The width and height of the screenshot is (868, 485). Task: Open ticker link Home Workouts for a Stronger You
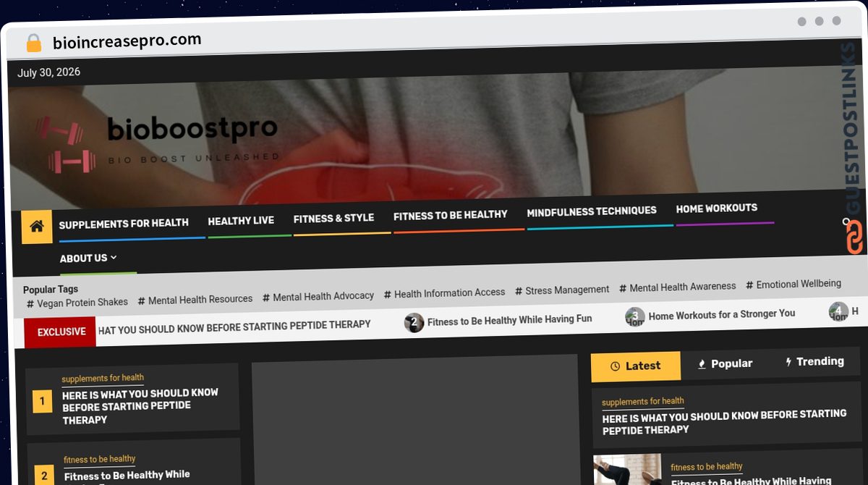(x=722, y=315)
